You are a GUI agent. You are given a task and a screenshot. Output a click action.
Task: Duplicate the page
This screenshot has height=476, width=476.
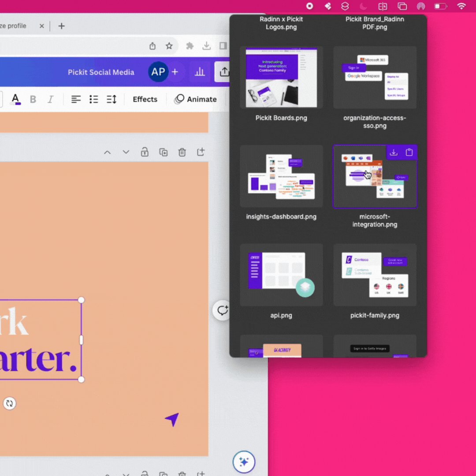click(x=164, y=152)
